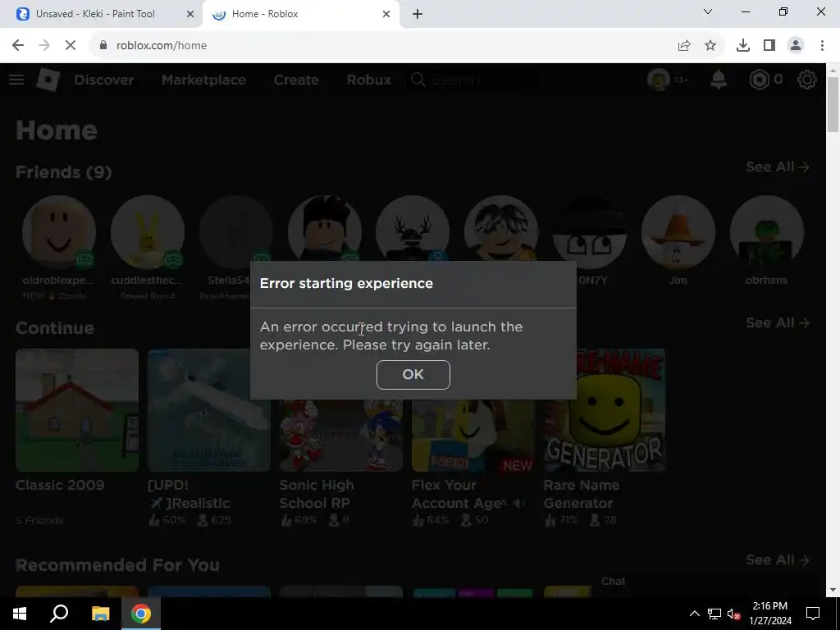The image size is (840, 630).
Task: Open the Windows Start menu
Action: [x=20, y=614]
